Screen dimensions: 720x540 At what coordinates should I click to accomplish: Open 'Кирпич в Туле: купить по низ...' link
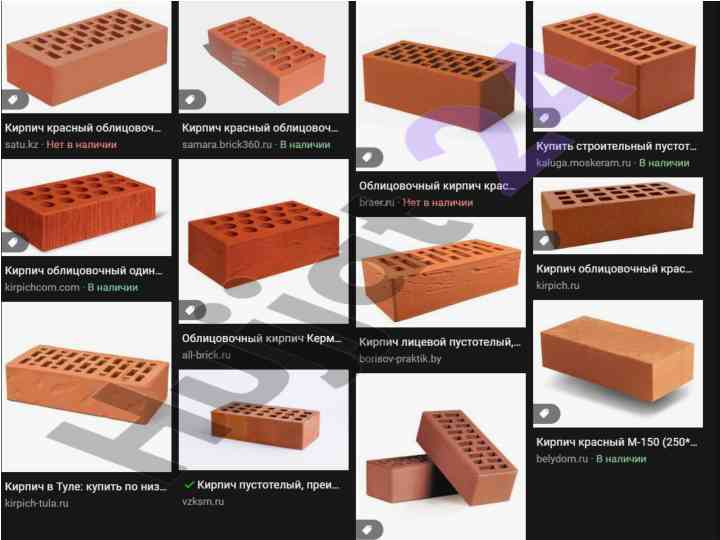[x=86, y=486]
